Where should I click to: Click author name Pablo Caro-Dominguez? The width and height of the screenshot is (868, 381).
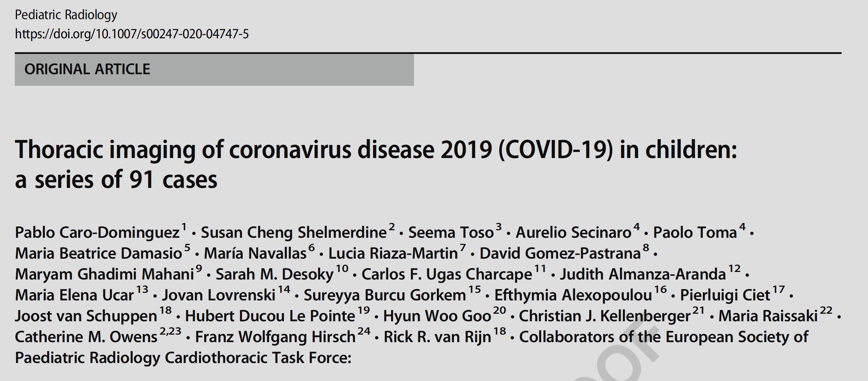click(97, 233)
